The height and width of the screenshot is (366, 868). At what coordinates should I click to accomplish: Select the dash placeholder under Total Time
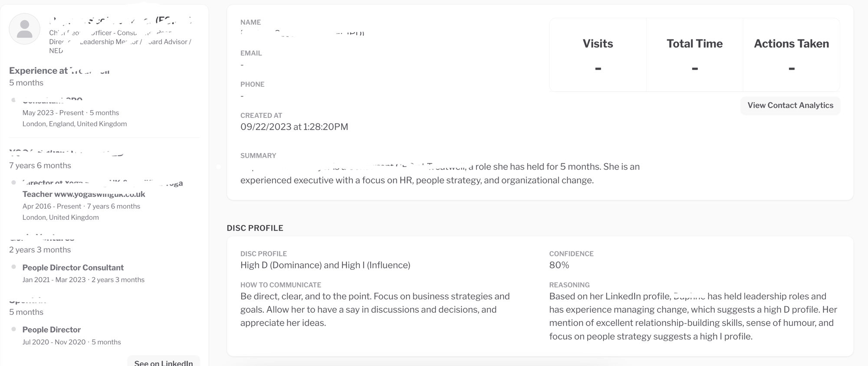point(694,69)
